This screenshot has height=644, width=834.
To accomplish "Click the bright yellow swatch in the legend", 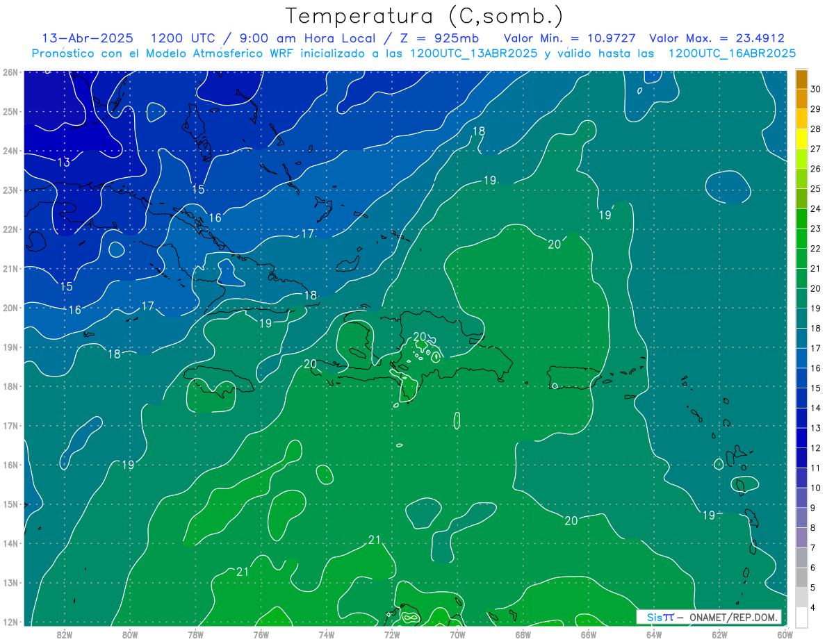I will [801, 139].
